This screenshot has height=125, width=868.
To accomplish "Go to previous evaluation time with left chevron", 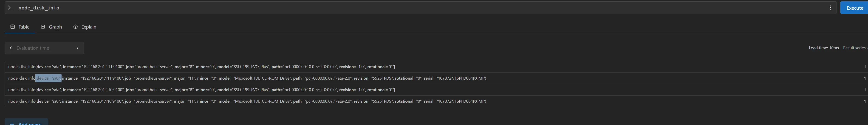I will point(11,48).
